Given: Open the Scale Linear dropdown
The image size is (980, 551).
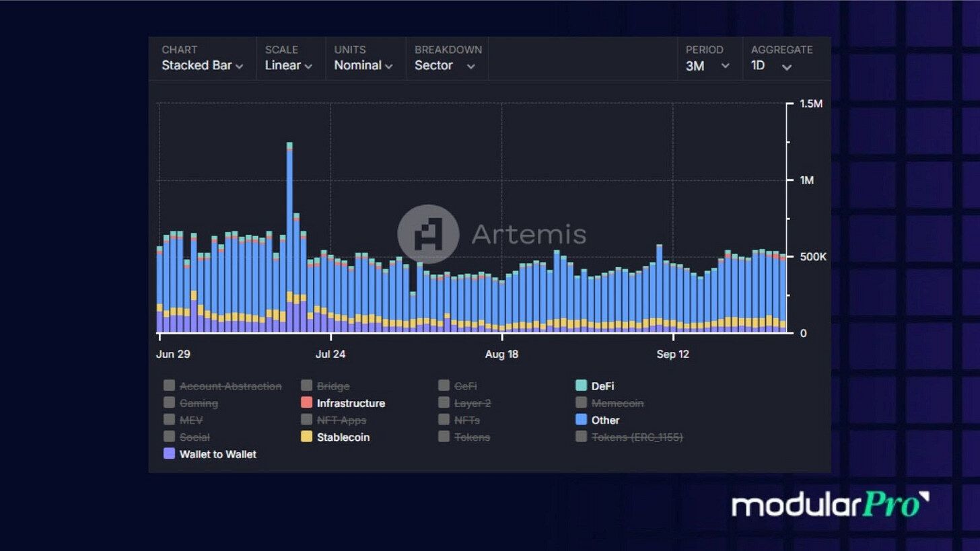Looking at the screenshot, I should pyautogui.click(x=288, y=65).
